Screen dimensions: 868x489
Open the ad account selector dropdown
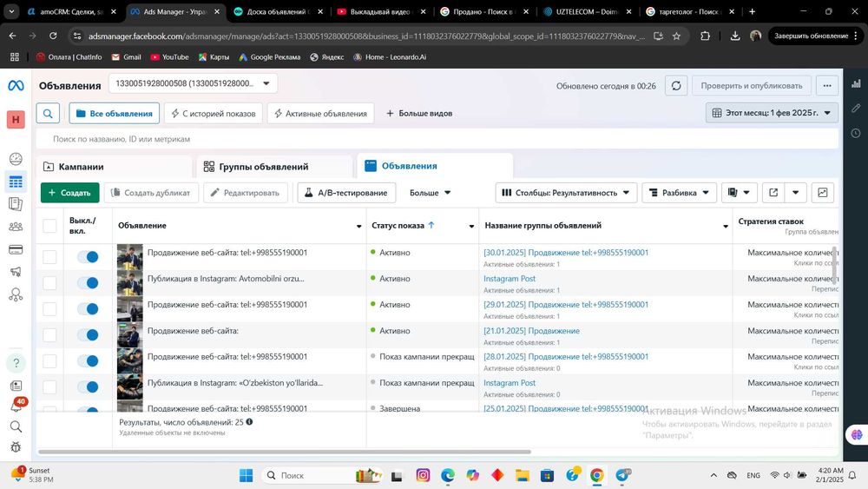[x=193, y=83]
